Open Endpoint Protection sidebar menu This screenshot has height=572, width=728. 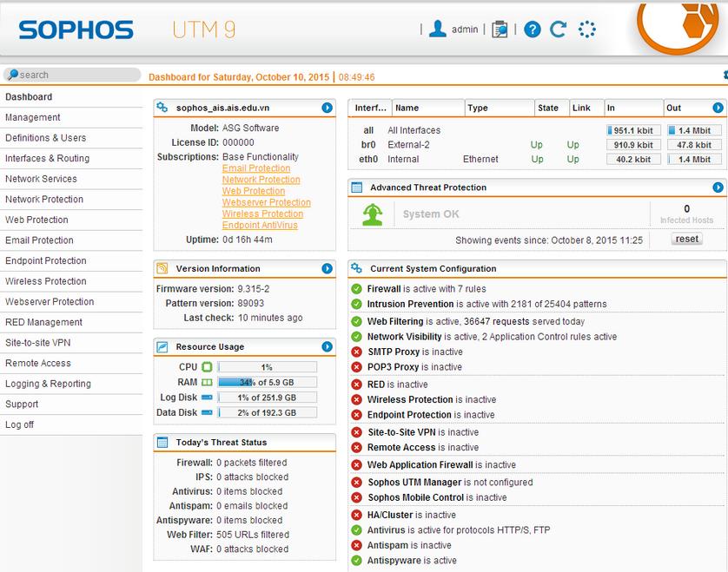click(71, 260)
